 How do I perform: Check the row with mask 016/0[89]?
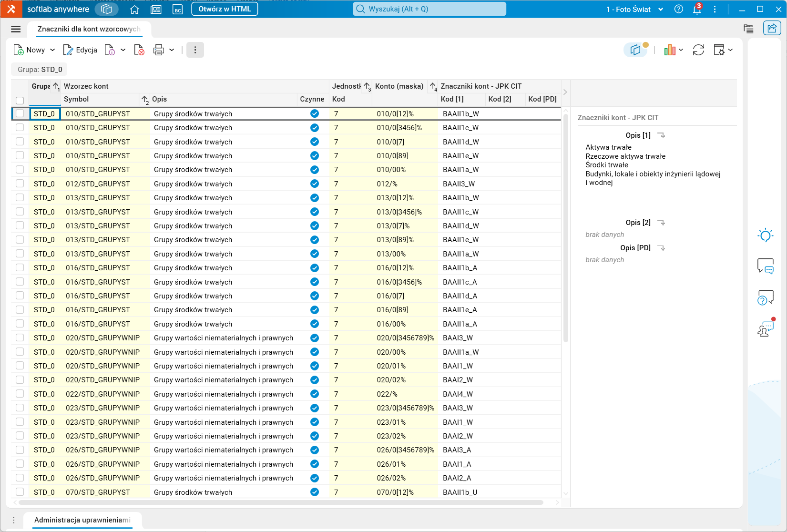(20, 309)
